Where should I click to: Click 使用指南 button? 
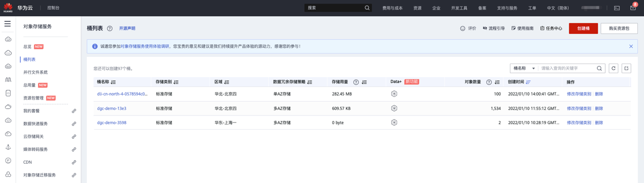pos(522,28)
